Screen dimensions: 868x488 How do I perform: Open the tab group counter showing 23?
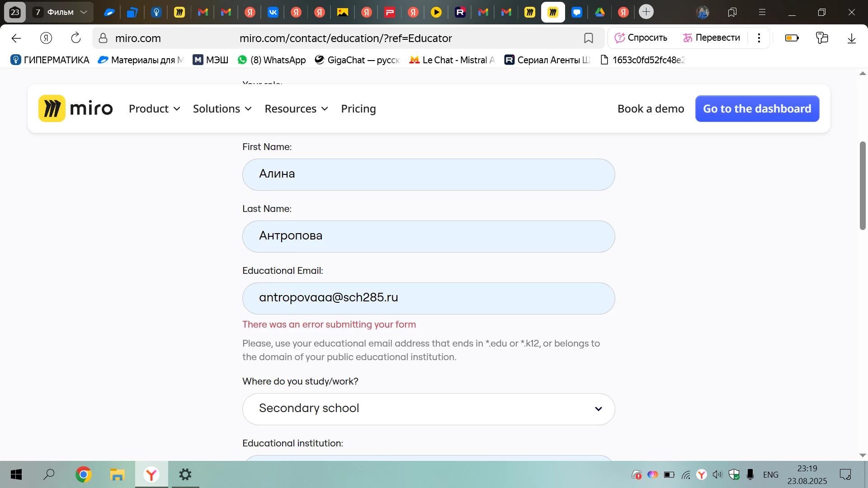[x=15, y=12]
